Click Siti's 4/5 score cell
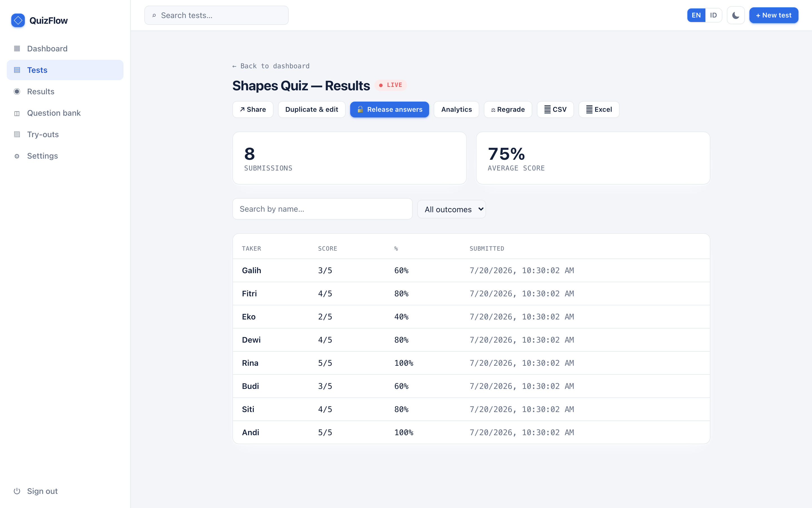 [x=325, y=410]
